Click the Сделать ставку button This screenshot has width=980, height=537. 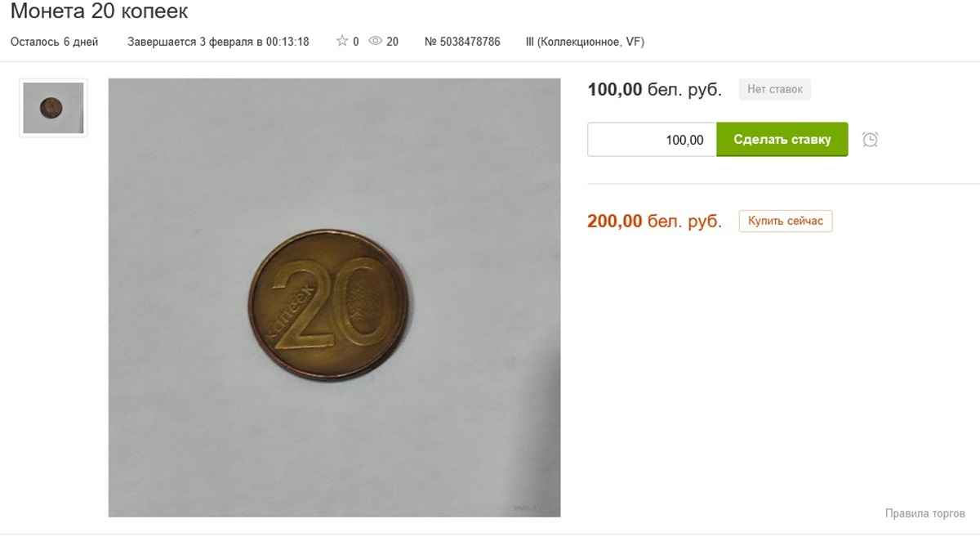(782, 140)
